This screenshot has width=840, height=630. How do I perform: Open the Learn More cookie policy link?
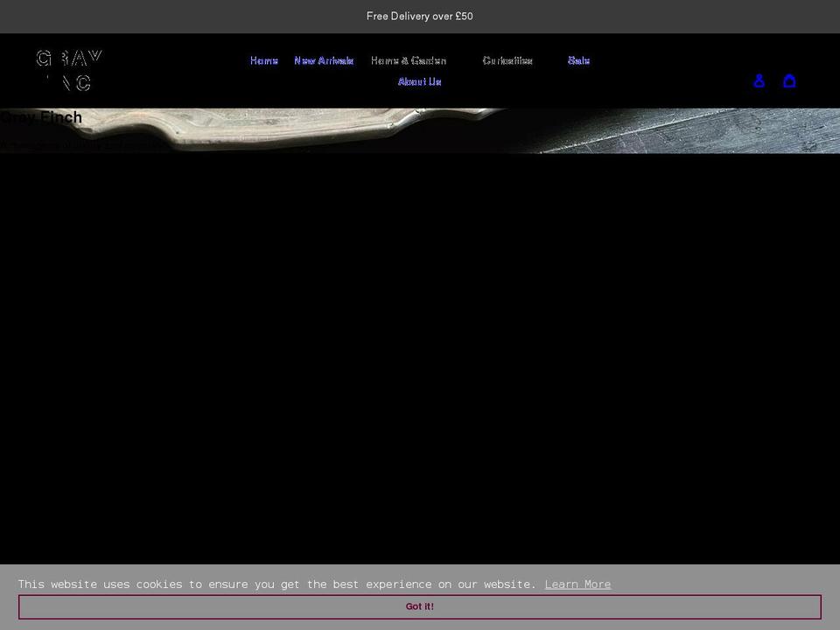(x=577, y=584)
